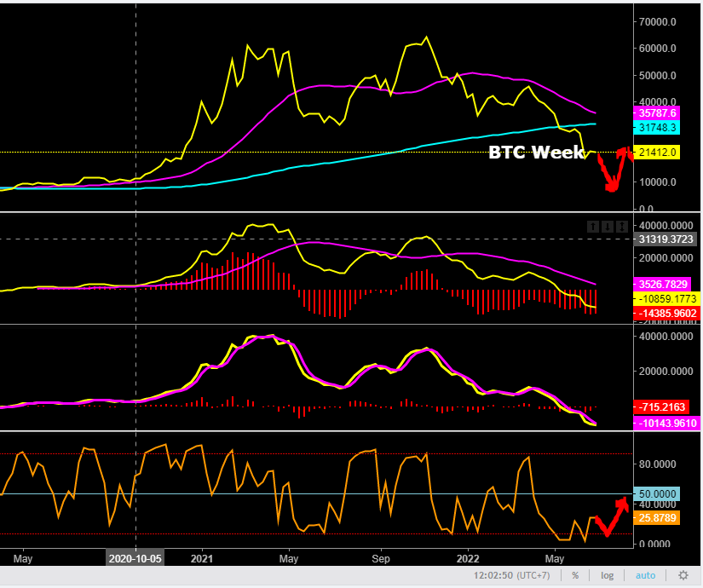Toggle log scale mode
703x588 pixels.
point(607,575)
